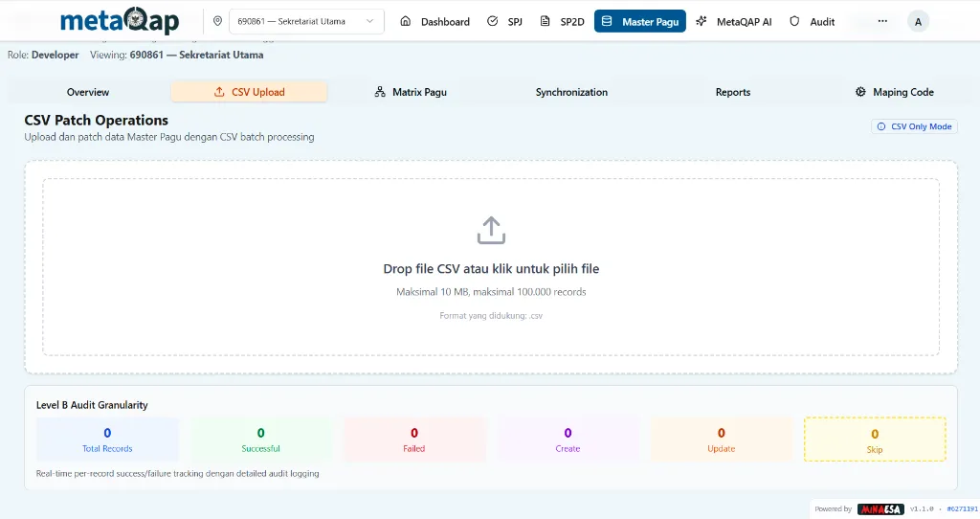Click the Matrix Pagu hierarchy icon
The image size is (980, 519).
coord(380,92)
